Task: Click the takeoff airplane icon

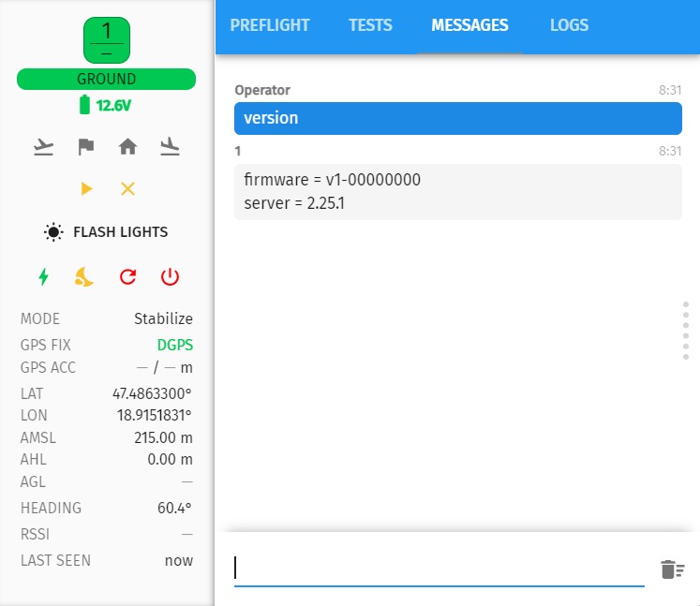Action: tap(43, 147)
